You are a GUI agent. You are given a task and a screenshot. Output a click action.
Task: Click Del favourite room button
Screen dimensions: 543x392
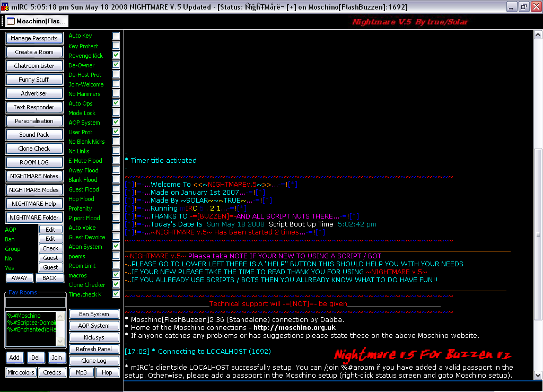(x=36, y=358)
